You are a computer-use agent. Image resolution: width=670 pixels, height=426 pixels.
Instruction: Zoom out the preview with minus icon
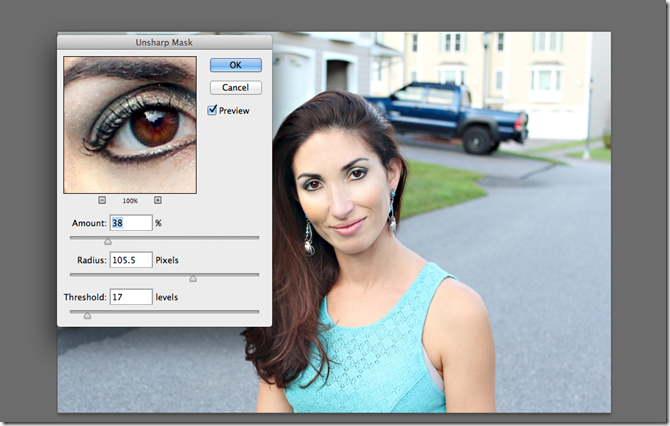pos(102,200)
